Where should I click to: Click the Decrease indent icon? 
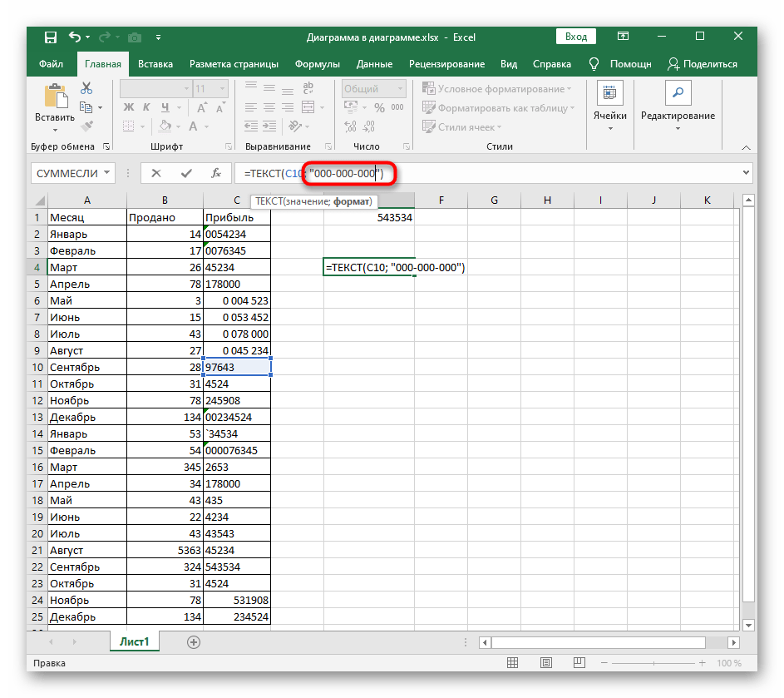click(251, 126)
